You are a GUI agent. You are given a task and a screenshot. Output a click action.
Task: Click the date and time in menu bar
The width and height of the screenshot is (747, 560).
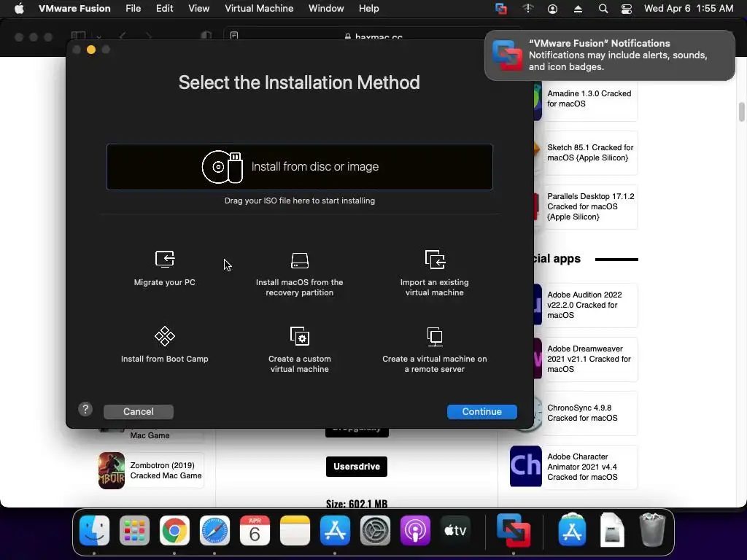(x=689, y=9)
